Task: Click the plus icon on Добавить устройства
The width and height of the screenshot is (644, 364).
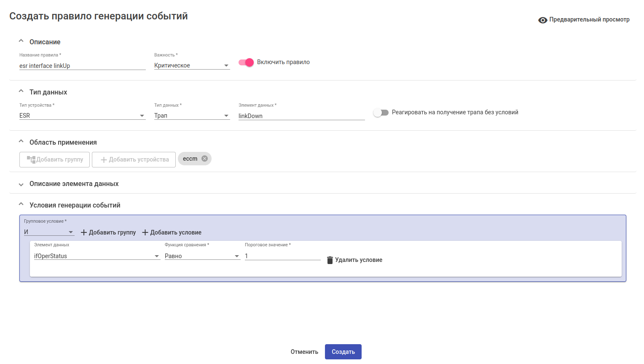Action: point(104,160)
